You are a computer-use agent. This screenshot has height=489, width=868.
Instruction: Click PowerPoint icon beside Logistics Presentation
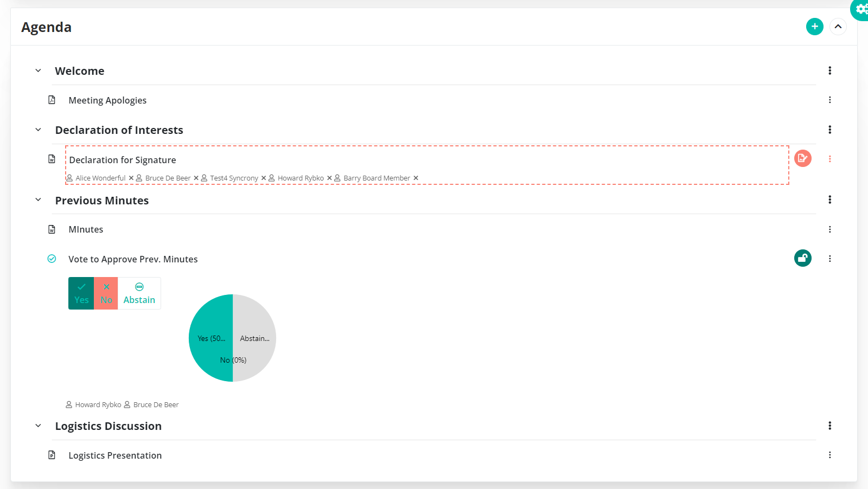[52, 455]
